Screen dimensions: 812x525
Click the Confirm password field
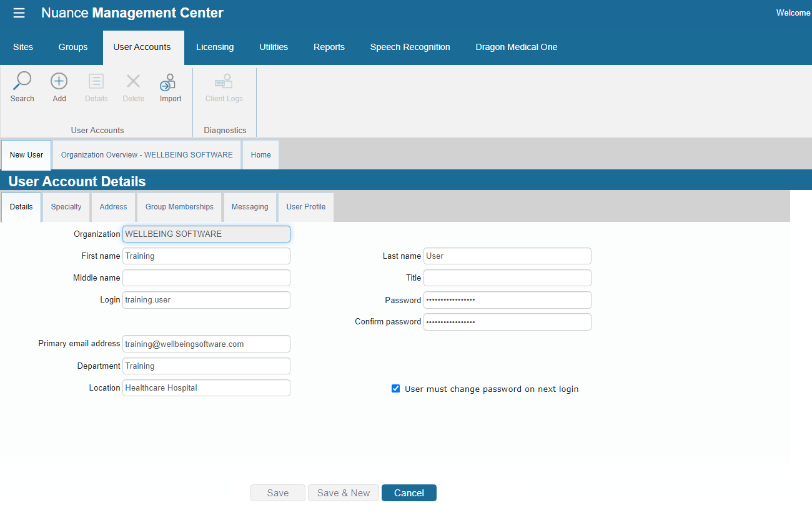[507, 322]
